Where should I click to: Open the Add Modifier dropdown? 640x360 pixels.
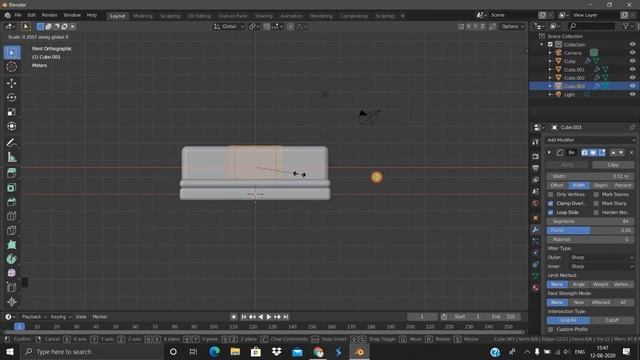591,140
